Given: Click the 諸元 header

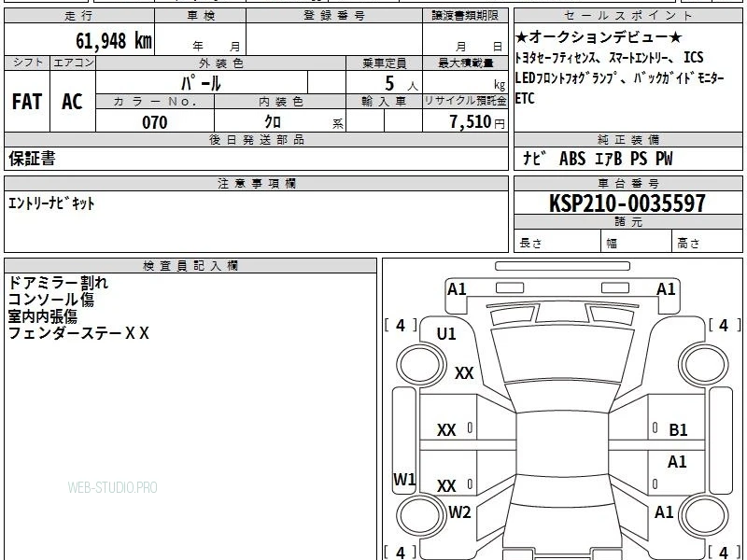Looking at the screenshot, I should point(627,222).
